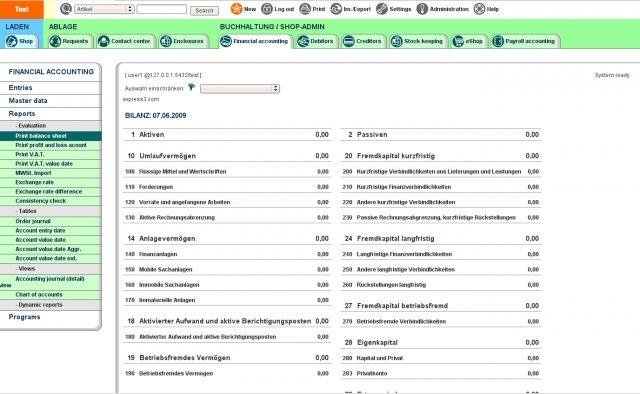The height and width of the screenshot is (394, 640).
Task: Switch to the Debitors tab label
Action: 322,41
